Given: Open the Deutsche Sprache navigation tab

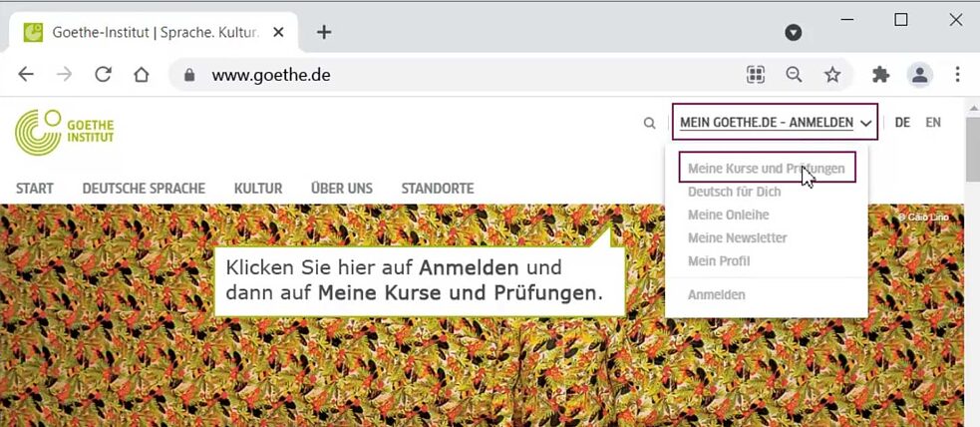Looking at the screenshot, I should [144, 188].
